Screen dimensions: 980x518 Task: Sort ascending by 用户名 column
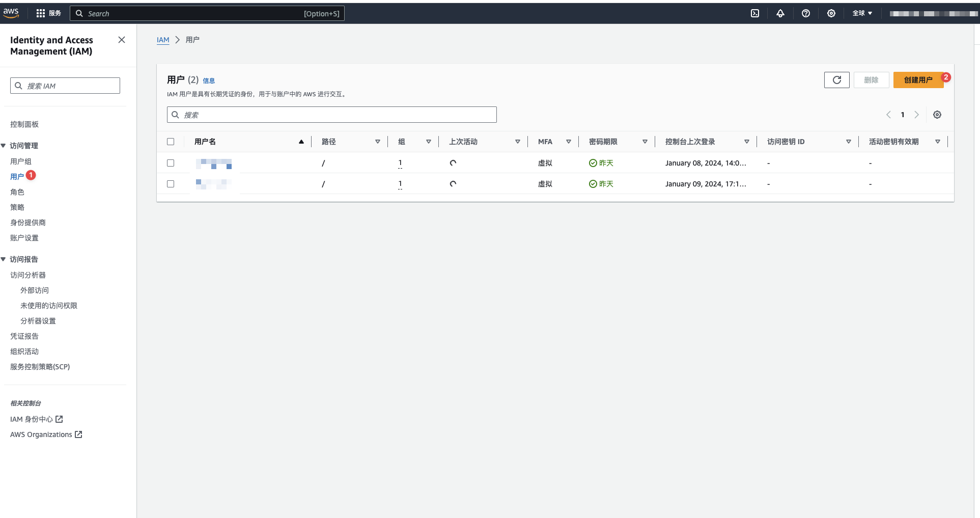[301, 142]
